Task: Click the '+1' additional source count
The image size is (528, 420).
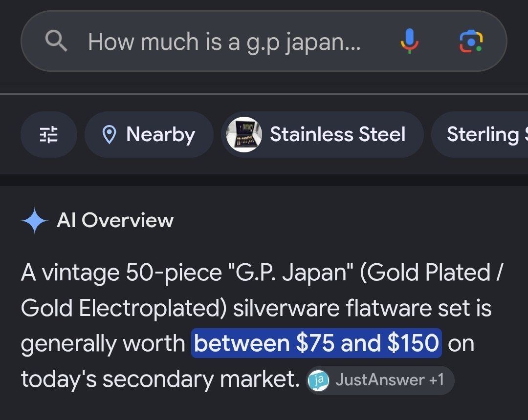Action: (x=437, y=380)
